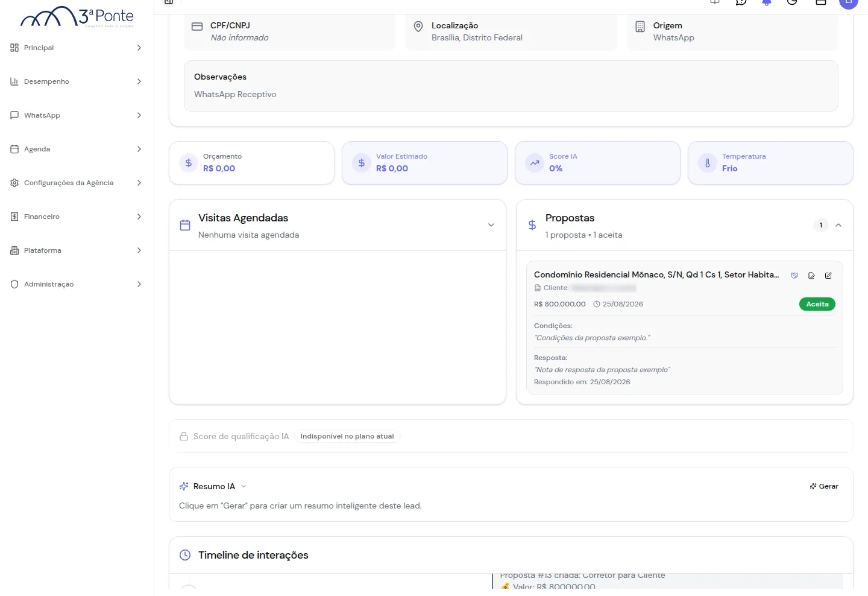Click the green Aceita status badge
Image resolution: width=868 pixels, height=596 pixels.
click(x=817, y=304)
